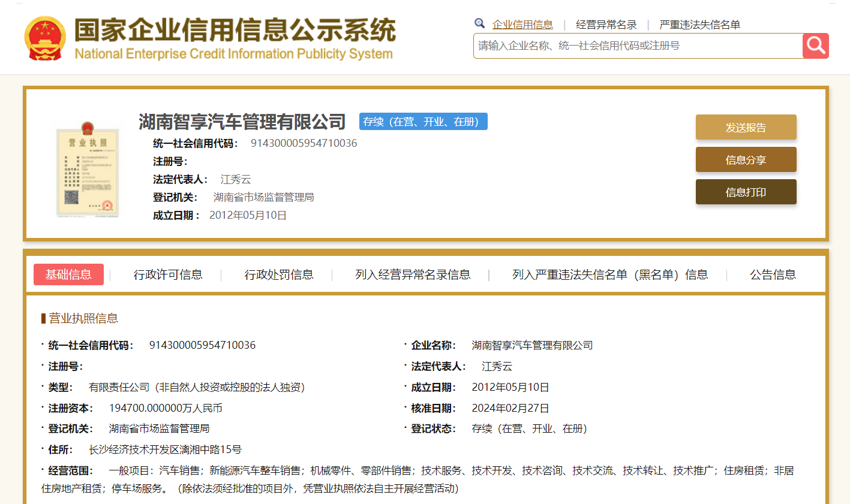Click the 营业执照信息 section heading
Viewport: 850px width, 504px height.
(x=83, y=318)
